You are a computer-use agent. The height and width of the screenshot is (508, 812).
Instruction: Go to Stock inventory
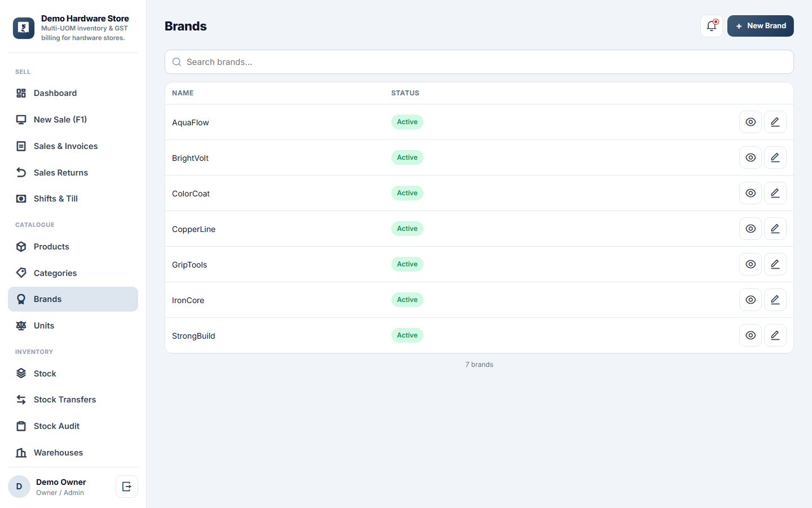coord(73,374)
